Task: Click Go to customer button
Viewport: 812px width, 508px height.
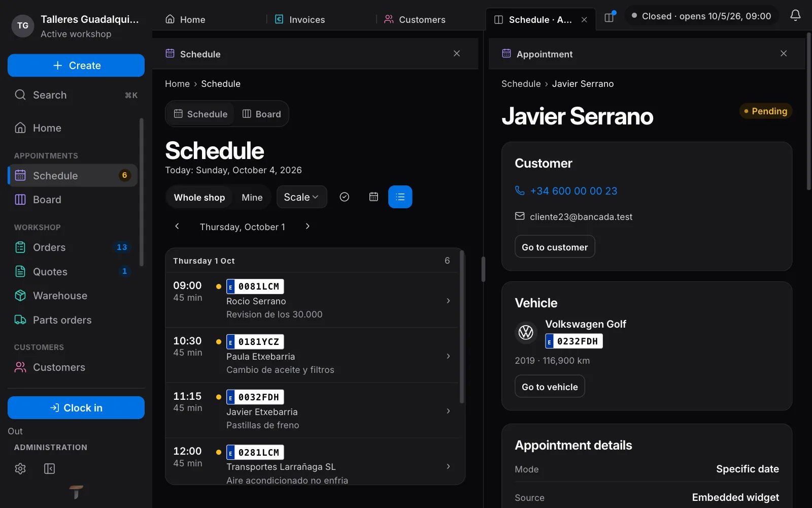Action: coord(555,247)
